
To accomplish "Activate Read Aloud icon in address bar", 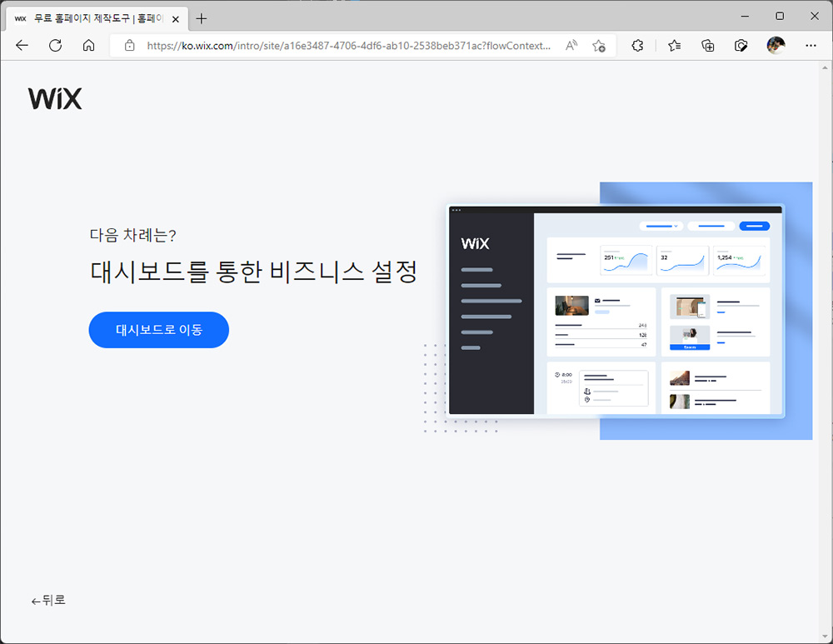I will (571, 46).
